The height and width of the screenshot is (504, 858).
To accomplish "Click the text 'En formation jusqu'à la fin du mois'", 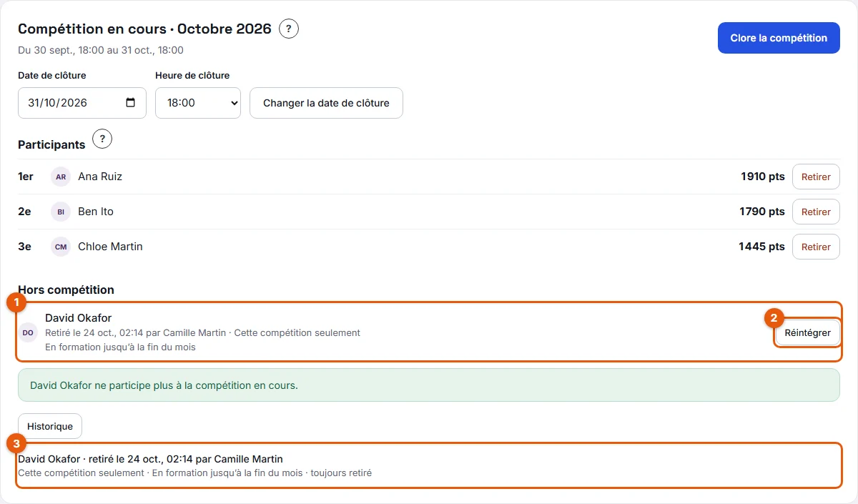I will tap(120, 347).
